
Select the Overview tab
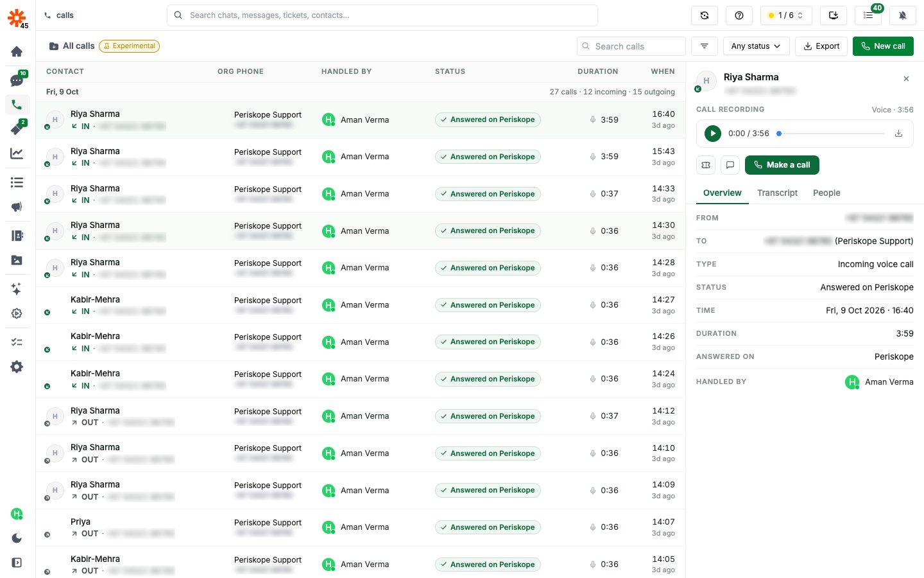723,193
